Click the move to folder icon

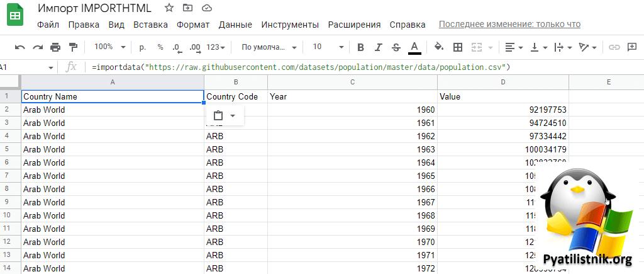tap(187, 8)
